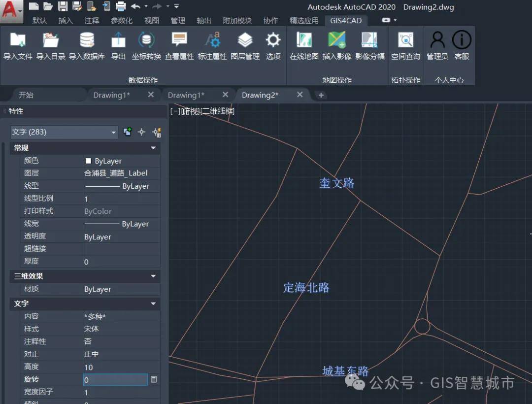Collapse the 文字 properties section

click(x=153, y=303)
